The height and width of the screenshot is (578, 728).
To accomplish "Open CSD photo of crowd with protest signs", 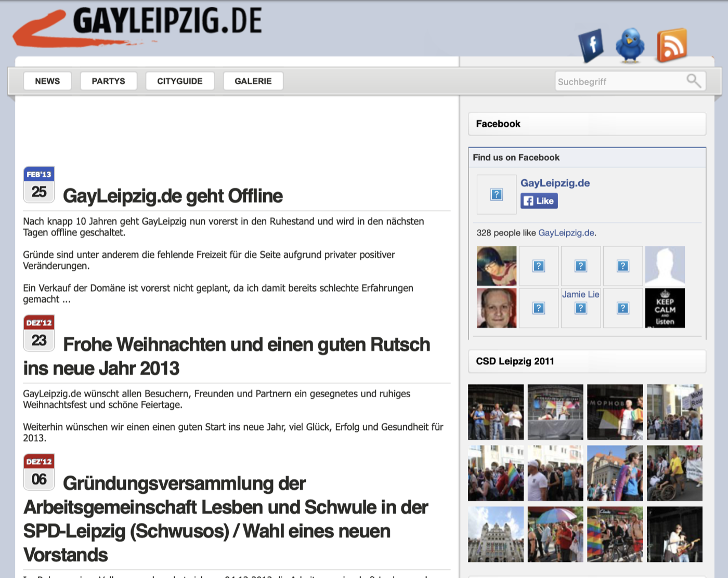I will coord(675,412).
